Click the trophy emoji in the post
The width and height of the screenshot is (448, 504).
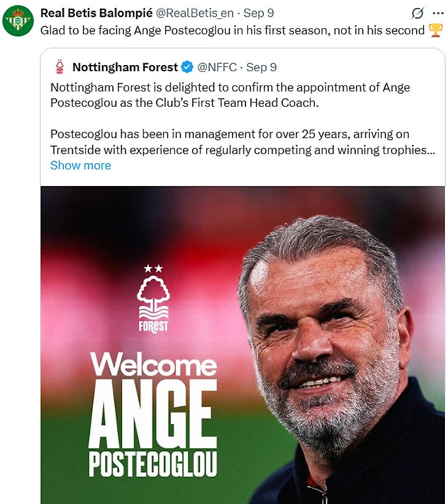click(435, 30)
